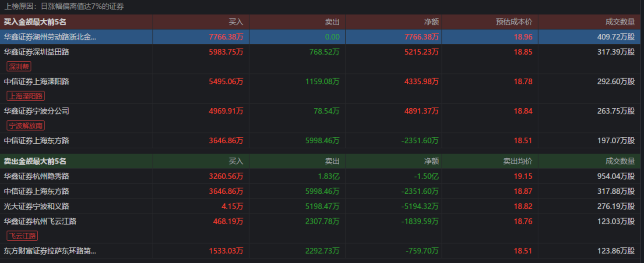Click 卖出 header in the 卖出金额最大前5名 table
The image size is (644, 263).
click(x=332, y=161)
